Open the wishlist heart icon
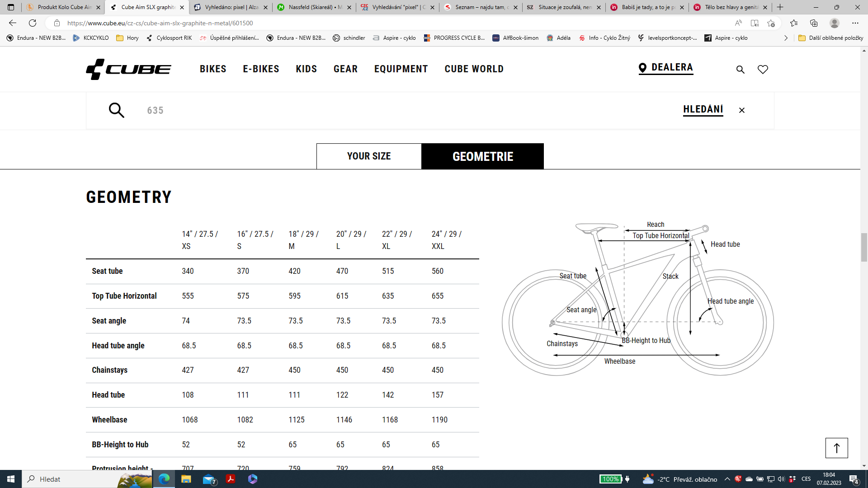This screenshot has width=868, height=488. point(763,70)
